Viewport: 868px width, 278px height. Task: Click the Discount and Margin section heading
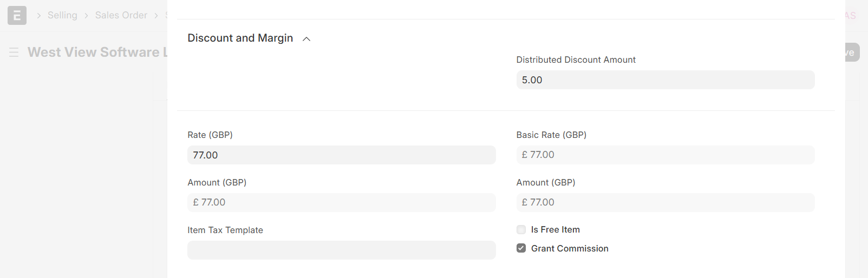point(240,38)
